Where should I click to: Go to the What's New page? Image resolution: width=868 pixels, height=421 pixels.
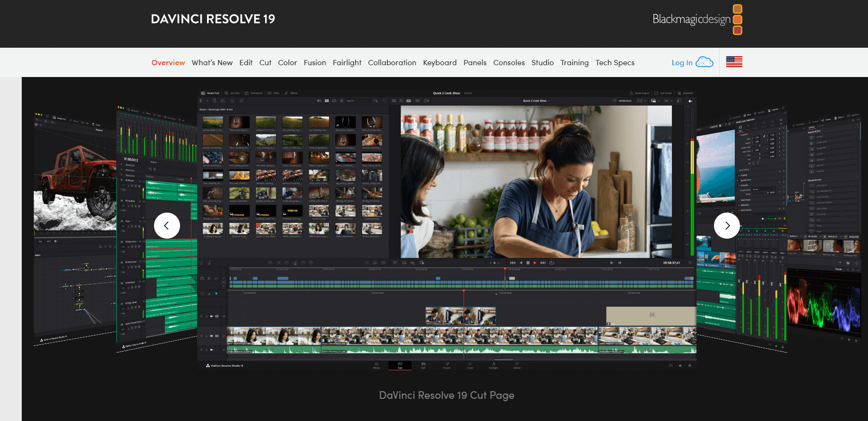point(212,62)
